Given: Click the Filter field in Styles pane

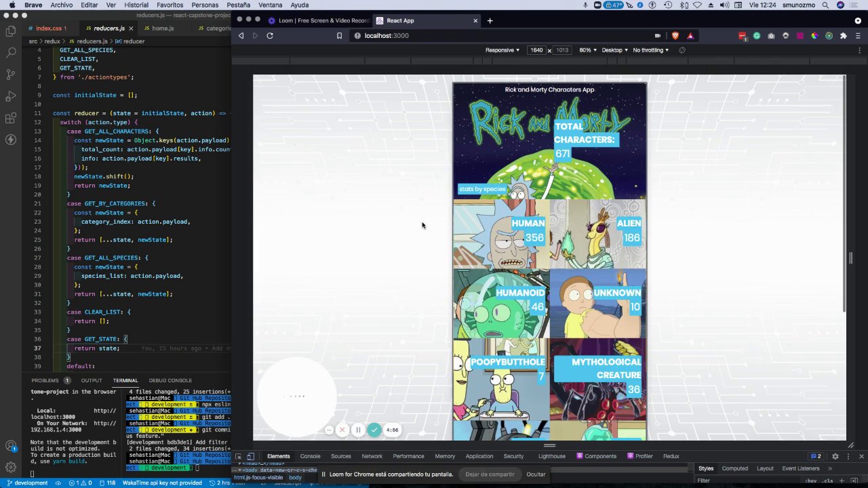Looking at the screenshot, I should coord(749,481).
